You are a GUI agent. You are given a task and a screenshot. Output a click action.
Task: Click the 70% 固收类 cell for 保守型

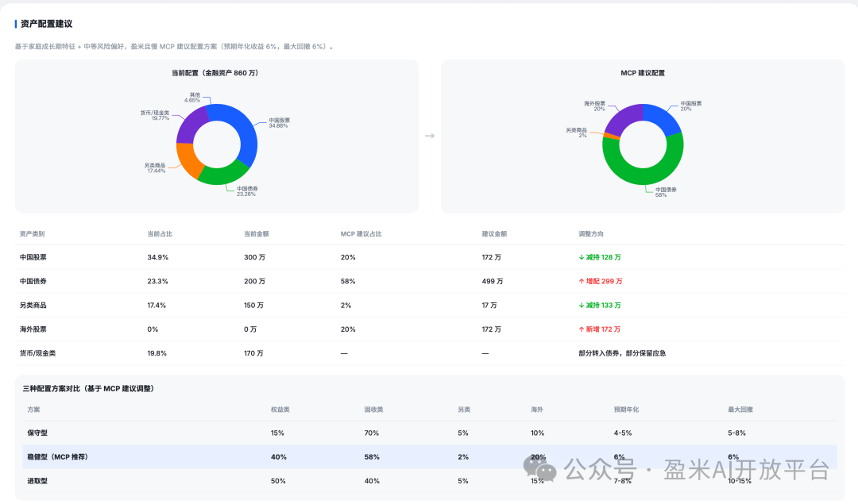point(372,433)
